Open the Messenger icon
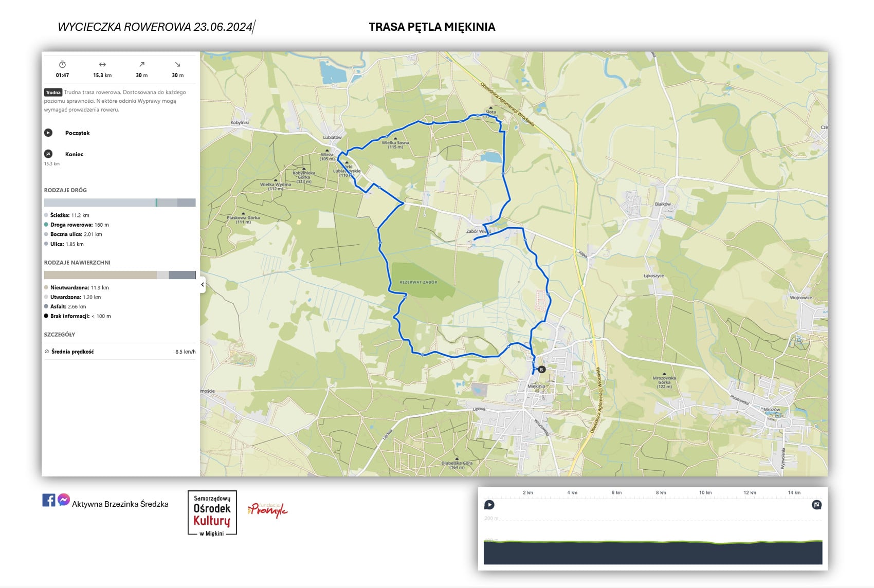This screenshot has height=588, width=874. [x=63, y=500]
